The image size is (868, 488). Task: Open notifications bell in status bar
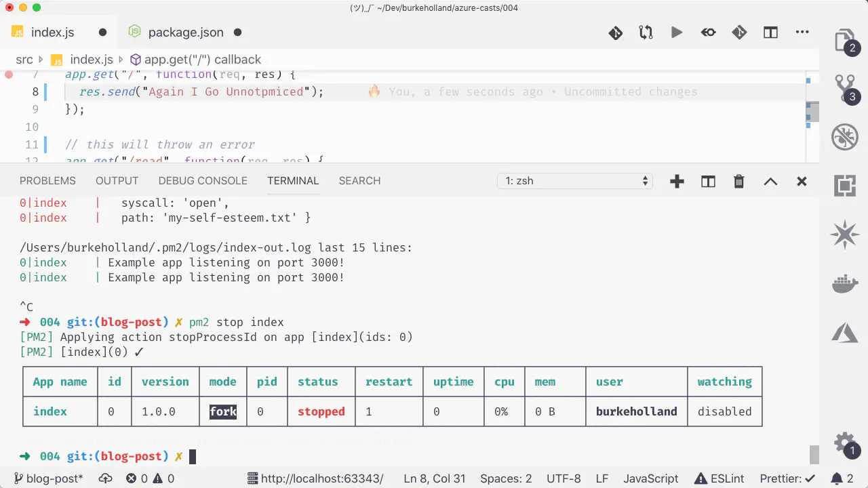point(841,479)
